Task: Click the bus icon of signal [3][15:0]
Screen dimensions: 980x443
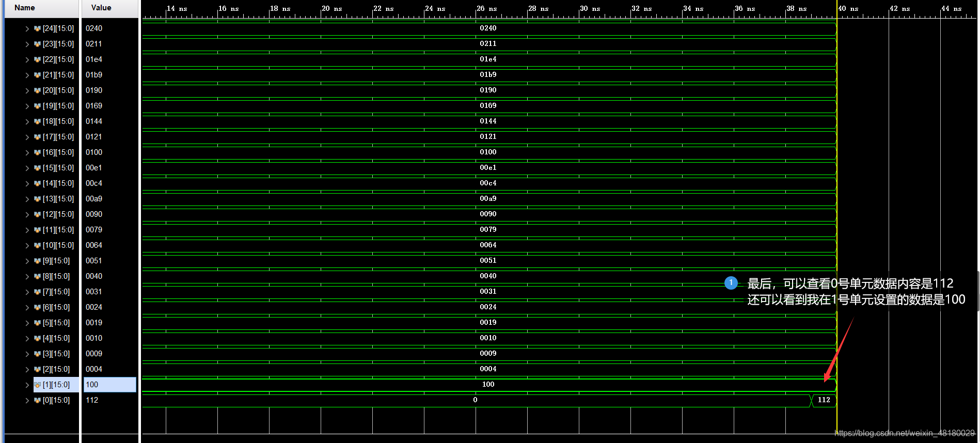Action: click(37, 354)
